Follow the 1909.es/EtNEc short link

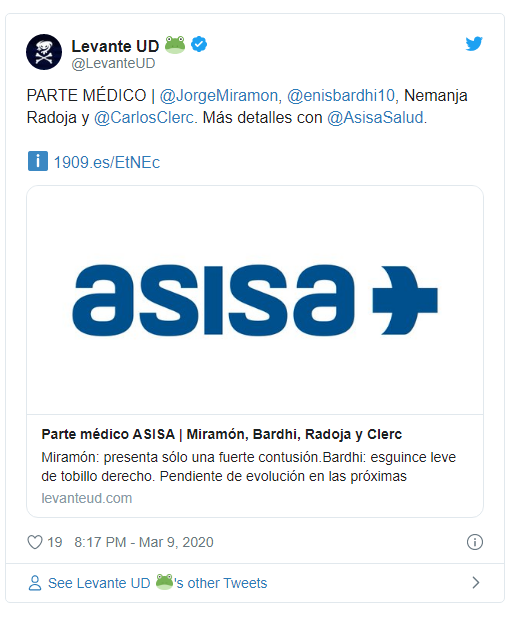coord(107,162)
